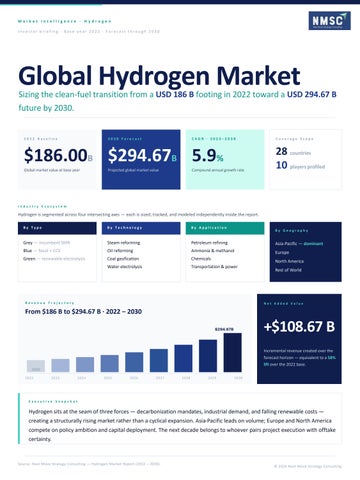Click the NMSC logo in the header
This screenshot has width=360, height=480.
(329, 21)
